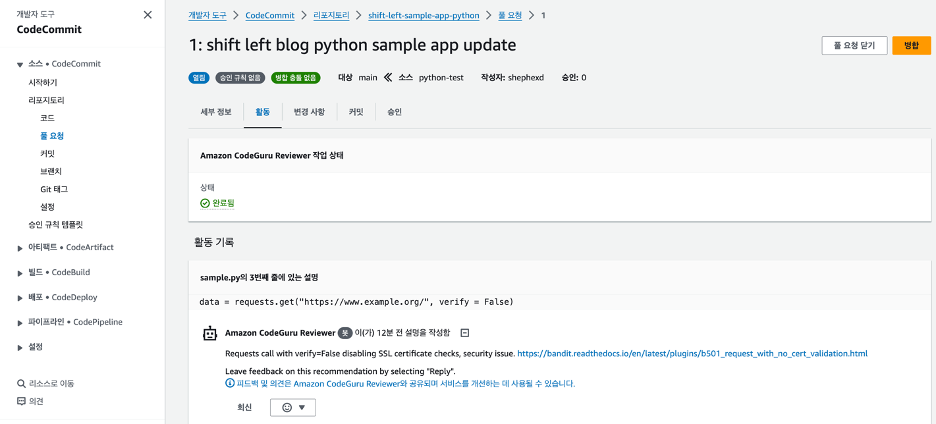Expand the 설정 section at sidebar bottom

pos(20,348)
